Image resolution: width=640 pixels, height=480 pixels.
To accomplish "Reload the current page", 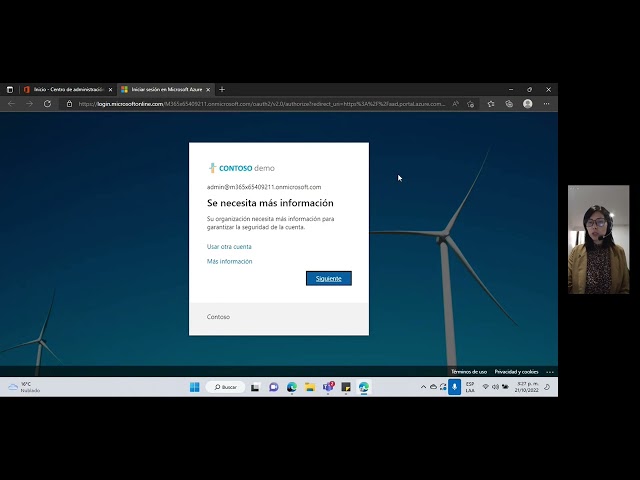I will (47, 104).
